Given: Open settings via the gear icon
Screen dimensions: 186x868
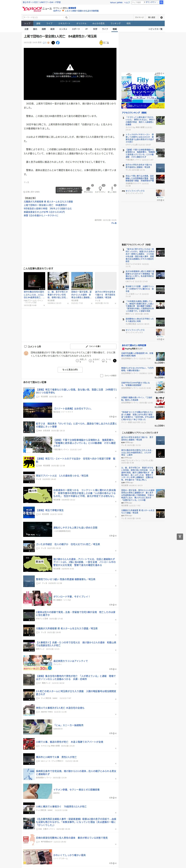Looking at the screenshot, I should click(x=161, y=18).
